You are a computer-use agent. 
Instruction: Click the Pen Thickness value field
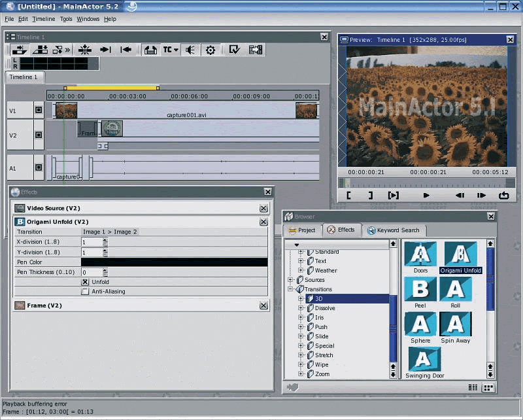pyautogui.click(x=92, y=272)
